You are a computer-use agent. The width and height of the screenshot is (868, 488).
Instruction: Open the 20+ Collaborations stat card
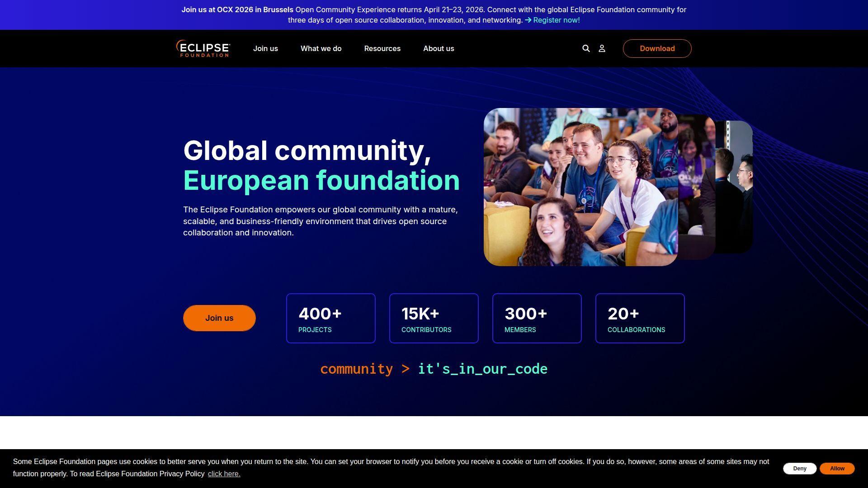(640, 319)
